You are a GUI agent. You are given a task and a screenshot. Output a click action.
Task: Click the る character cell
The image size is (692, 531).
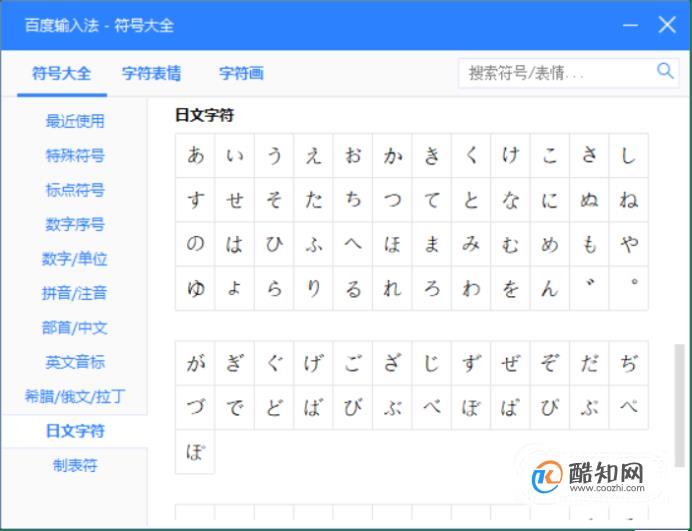(353, 288)
